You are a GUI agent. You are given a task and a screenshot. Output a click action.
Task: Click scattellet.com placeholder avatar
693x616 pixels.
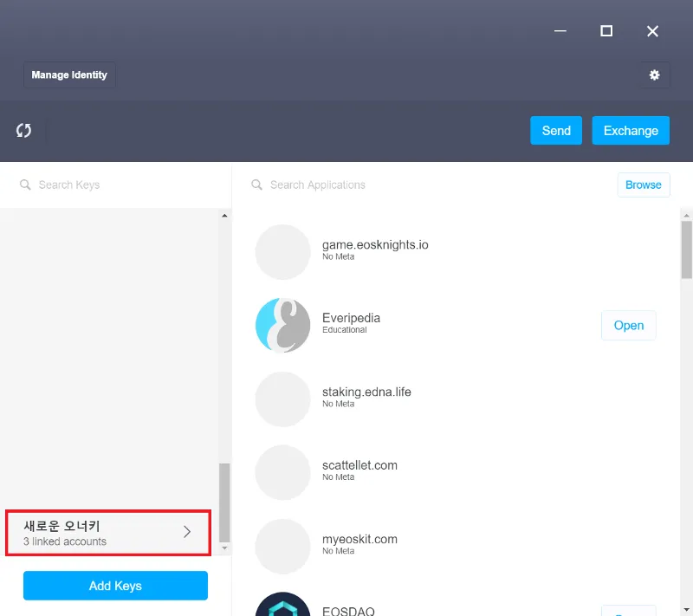(283, 472)
